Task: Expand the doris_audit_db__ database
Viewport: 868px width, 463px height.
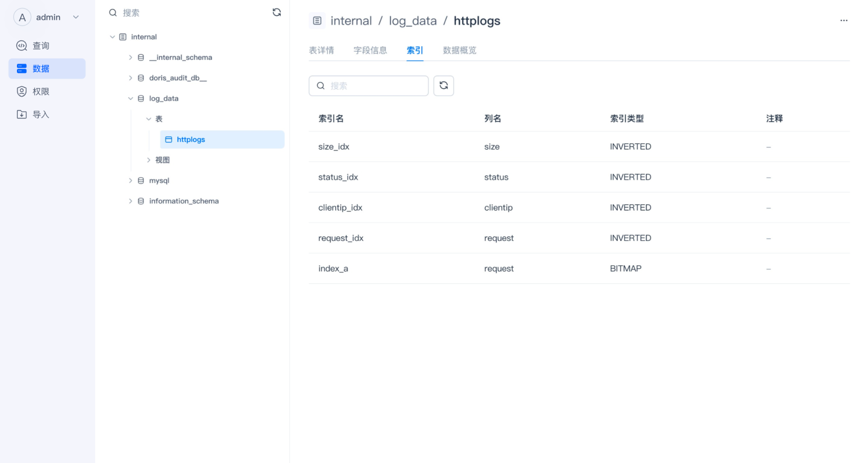Action: (130, 78)
